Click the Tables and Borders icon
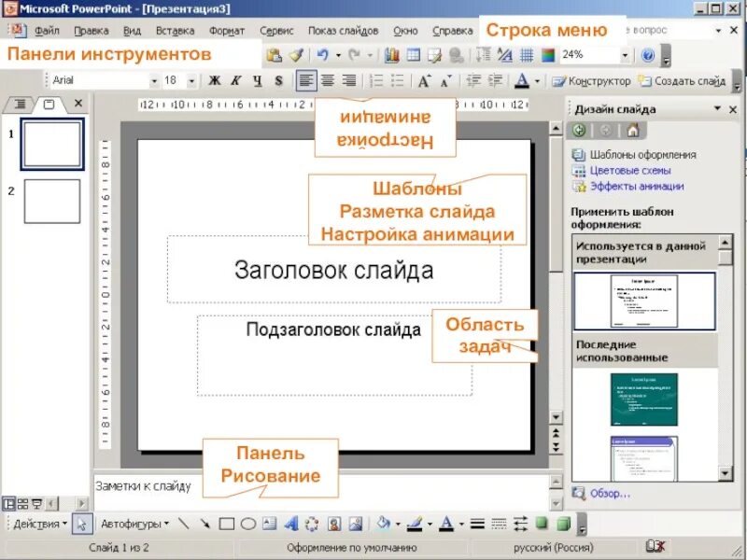Image resolution: width=747 pixels, height=560 pixels. [x=434, y=55]
